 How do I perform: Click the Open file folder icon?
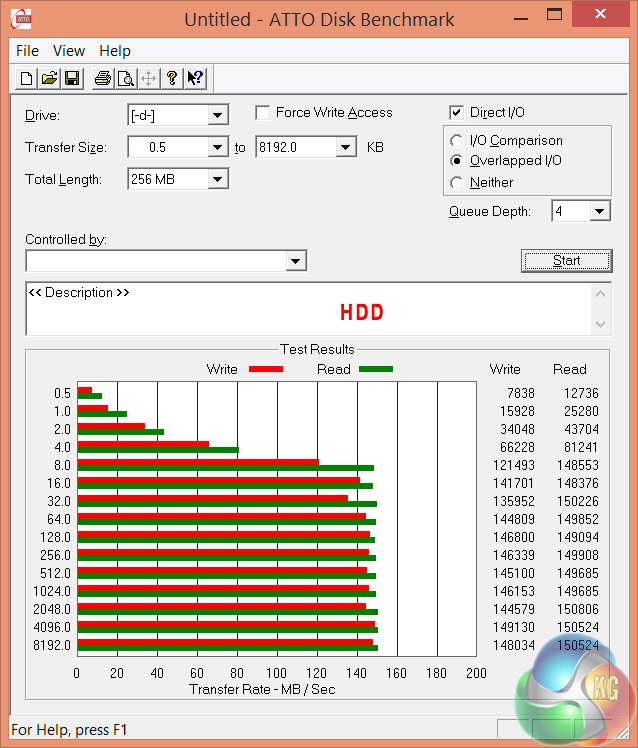point(49,78)
